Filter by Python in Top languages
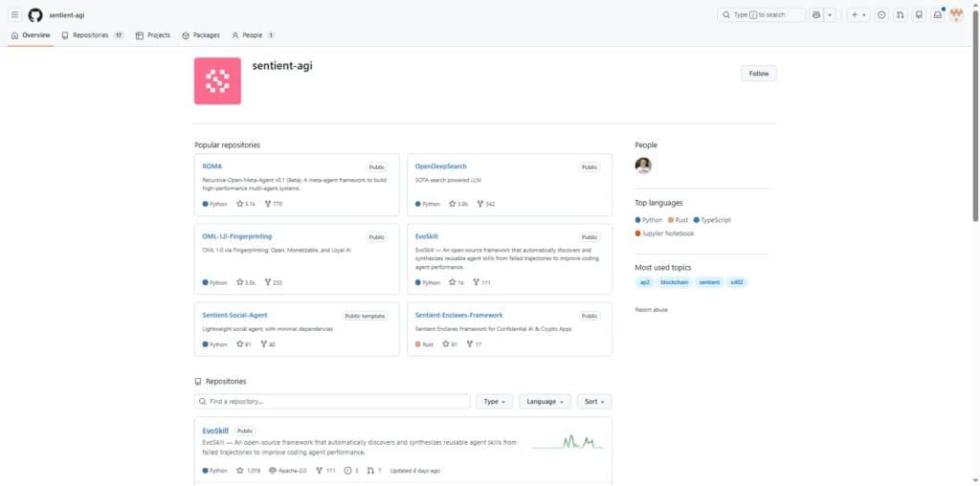This screenshot has width=980, height=486. [649, 220]
